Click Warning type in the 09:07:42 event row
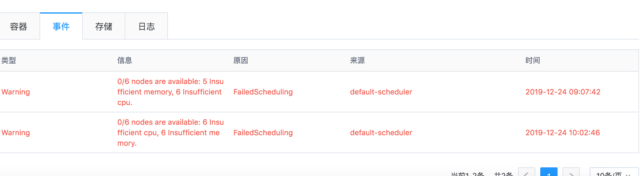The height and width of the screenshot is (176, 644). 16,92
